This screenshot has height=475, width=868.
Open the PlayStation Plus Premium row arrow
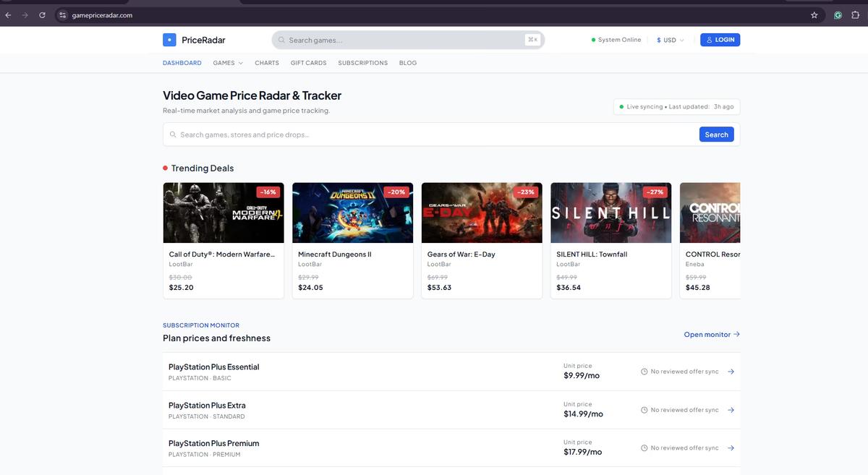731,448
